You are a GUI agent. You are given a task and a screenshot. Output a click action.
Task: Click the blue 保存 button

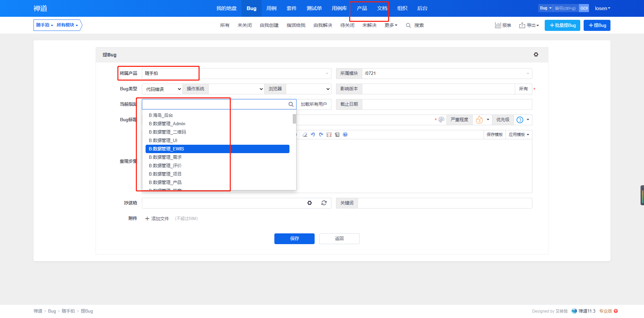pyautogui.click(x=294, y=238)
